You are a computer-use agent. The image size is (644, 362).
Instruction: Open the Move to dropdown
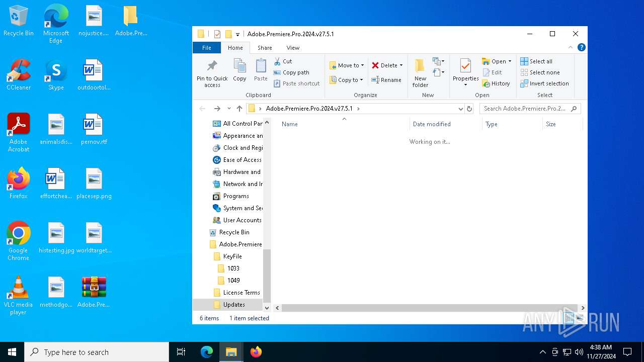coord(346,65)
